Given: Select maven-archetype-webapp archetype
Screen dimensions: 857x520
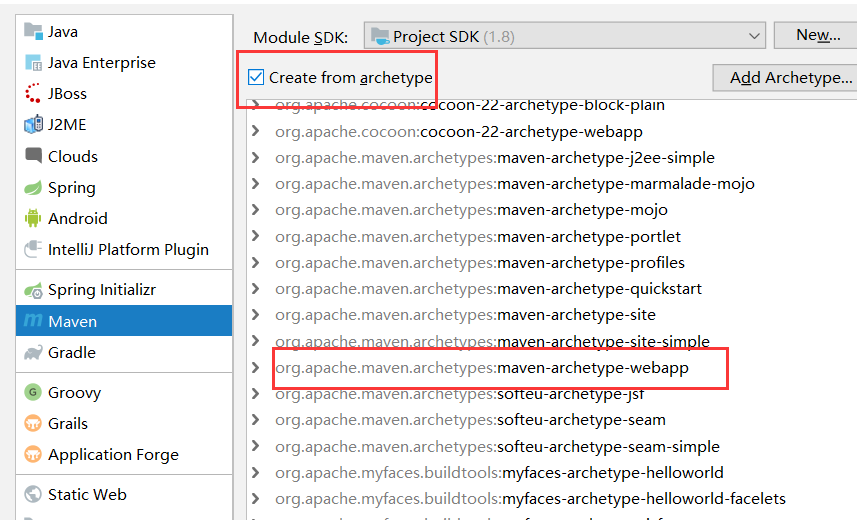Looking at the screenshot, I should pos(482,368).
